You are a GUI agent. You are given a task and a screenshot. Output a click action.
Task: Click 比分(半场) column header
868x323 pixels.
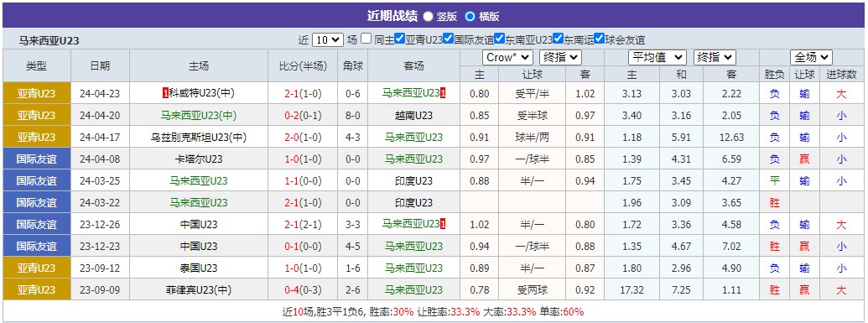[x=303, y=66]
